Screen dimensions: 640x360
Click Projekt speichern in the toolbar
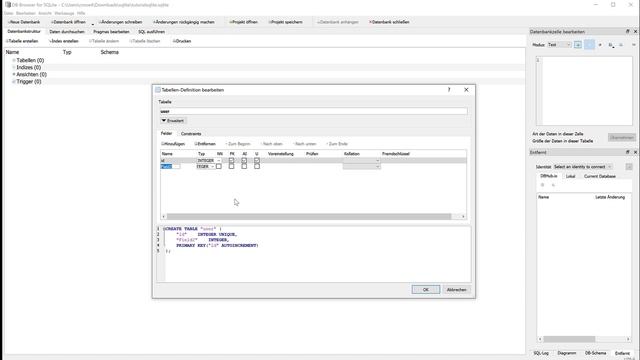[x=286, y=22]
